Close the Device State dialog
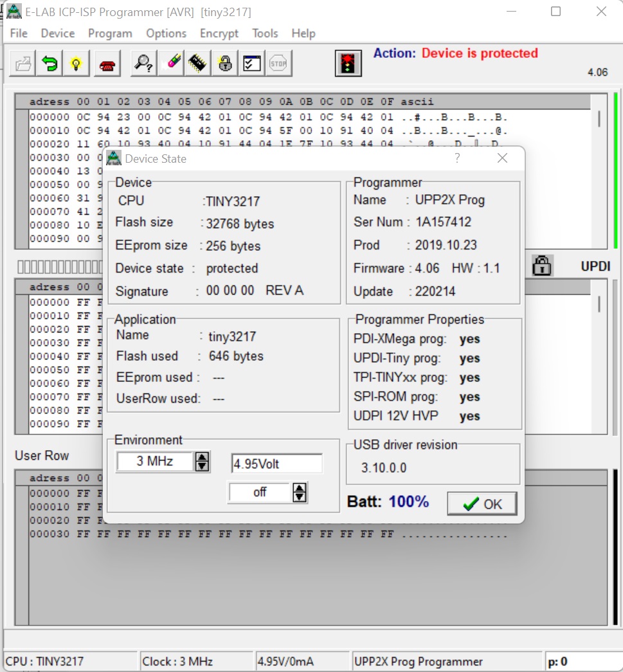This screenshot has height=672, width=623. click(x=502, y=158)
